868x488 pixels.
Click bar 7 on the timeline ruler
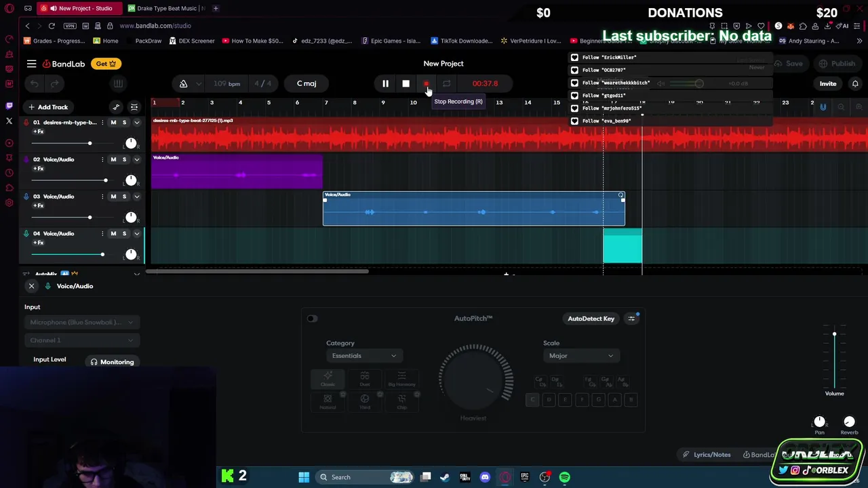coord(325,103)
